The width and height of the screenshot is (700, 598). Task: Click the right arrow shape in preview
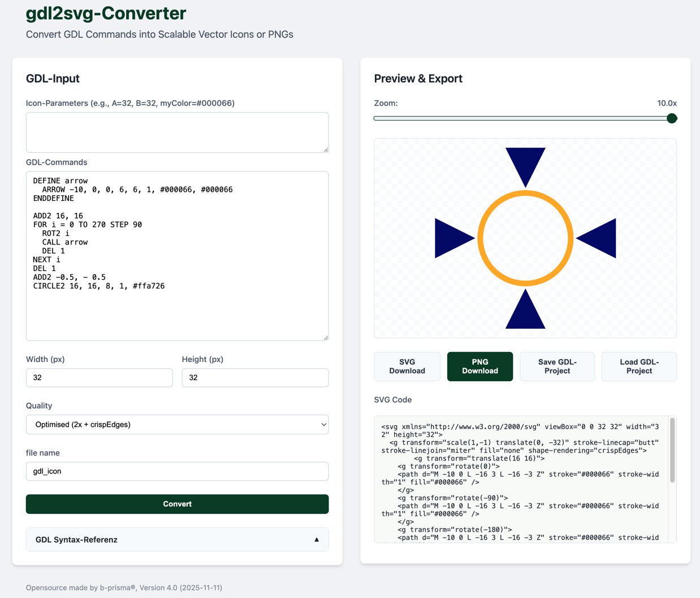600,239
